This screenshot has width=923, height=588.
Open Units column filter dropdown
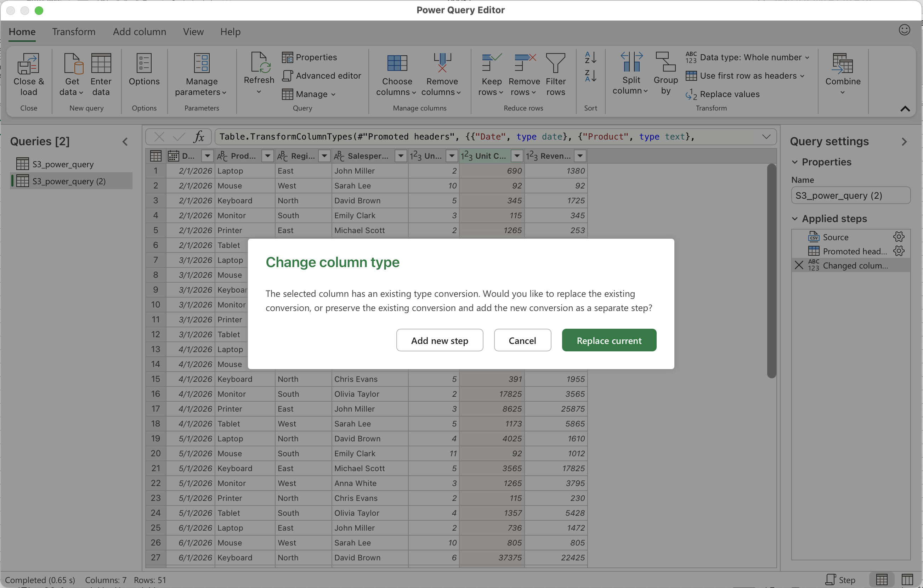pyautogui.click(x=452, y=156)
